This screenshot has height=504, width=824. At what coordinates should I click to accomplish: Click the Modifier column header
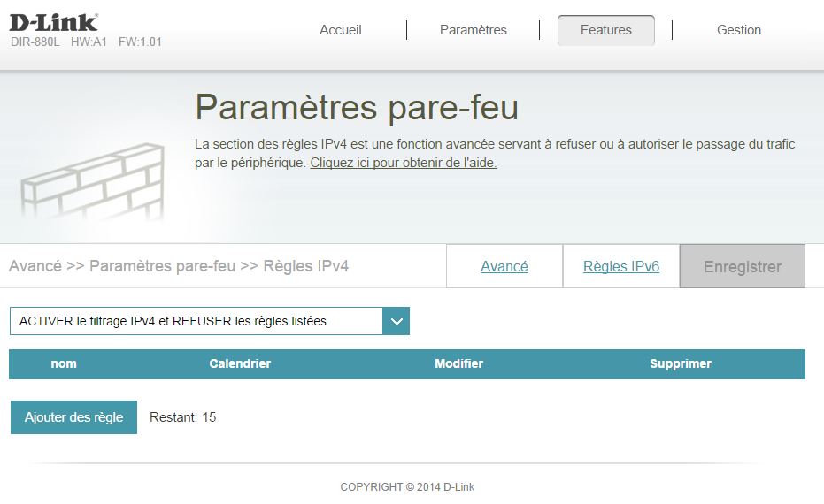[458, 363]
